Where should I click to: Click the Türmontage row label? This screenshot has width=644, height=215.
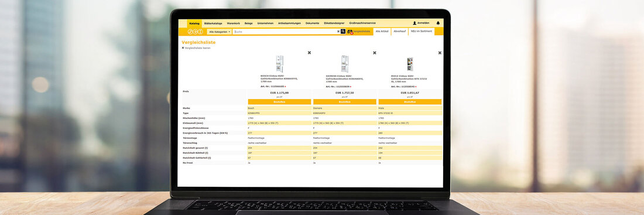coord(190,138)
